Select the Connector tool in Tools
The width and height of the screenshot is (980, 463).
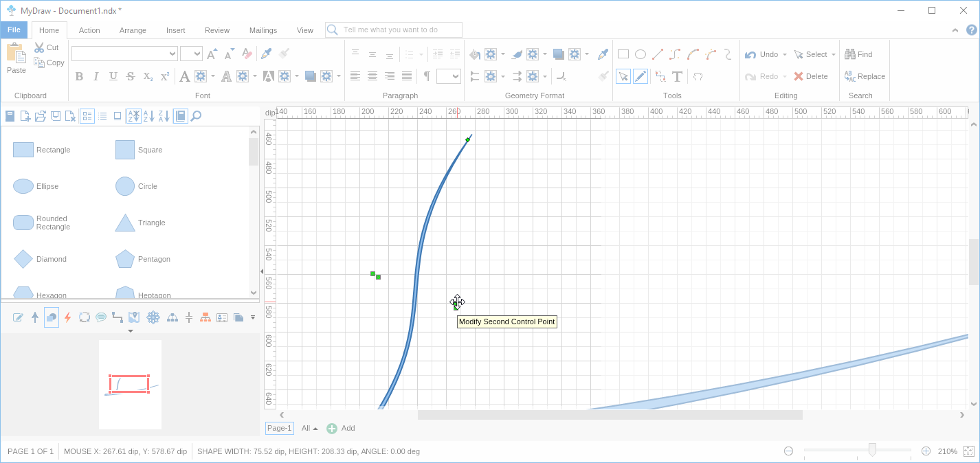pos(660,76)
